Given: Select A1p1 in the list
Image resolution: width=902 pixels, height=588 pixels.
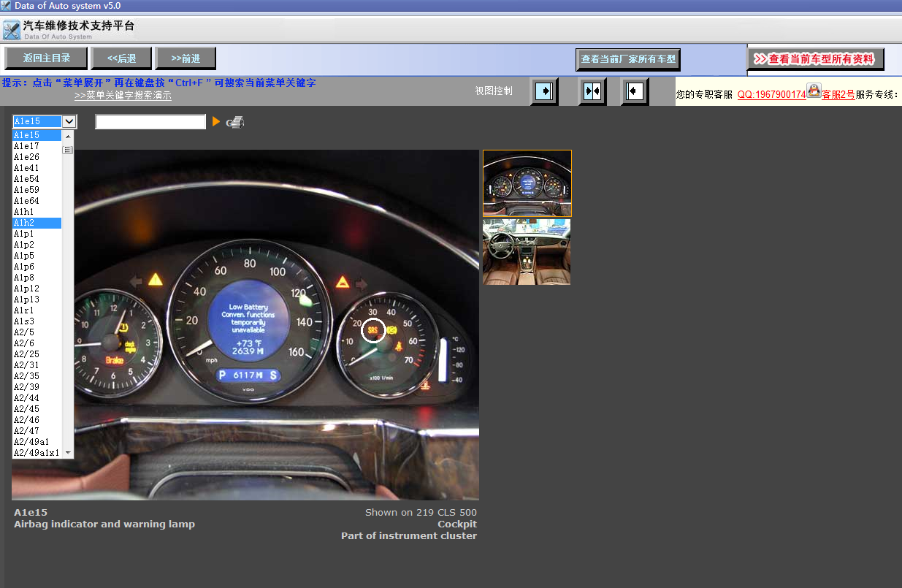Looking at the screenshot, I should tap(37, 234).
